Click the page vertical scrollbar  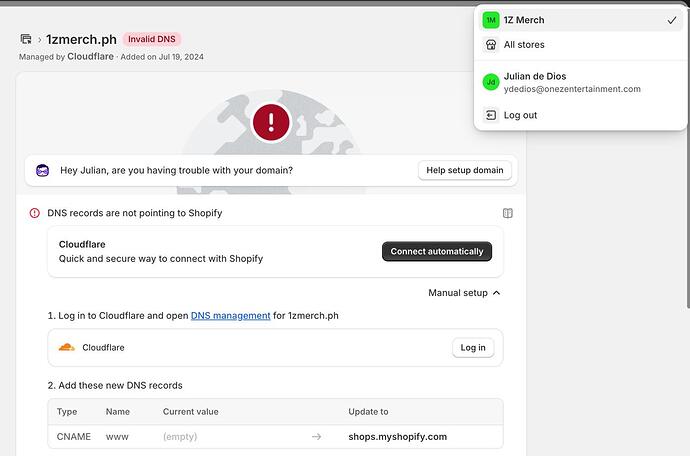688,158
